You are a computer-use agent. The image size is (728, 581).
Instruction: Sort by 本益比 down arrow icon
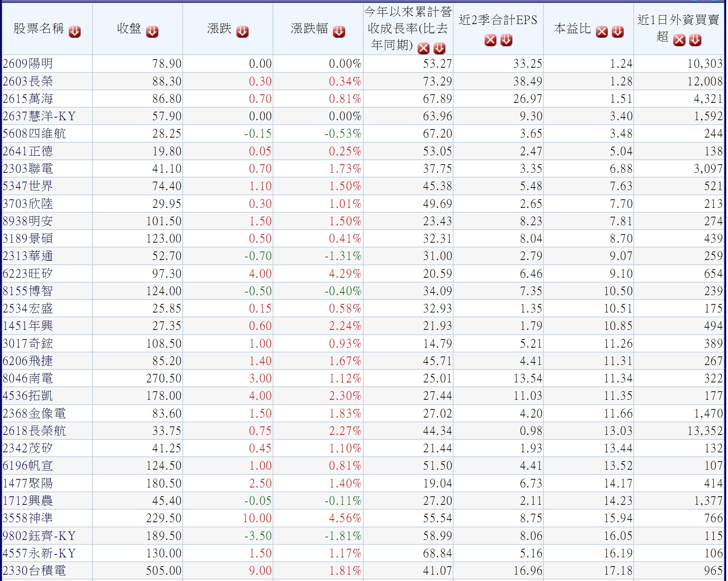click(617, 32)
